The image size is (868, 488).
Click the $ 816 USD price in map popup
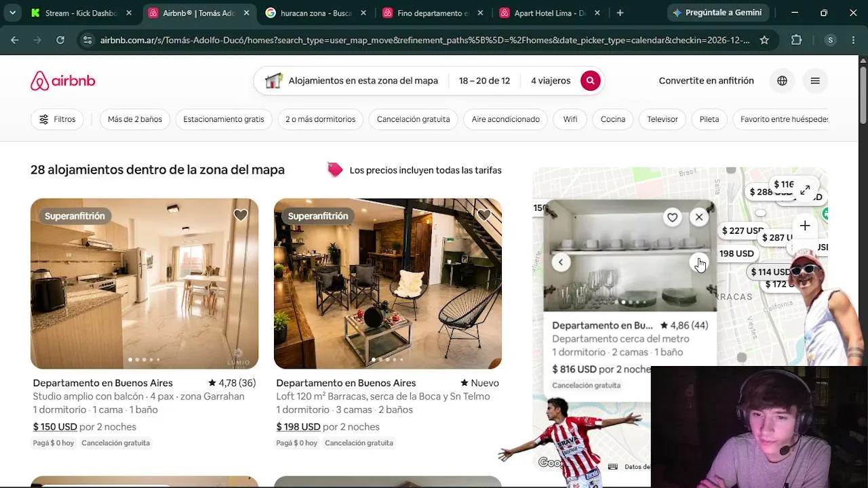click(574, 369)
